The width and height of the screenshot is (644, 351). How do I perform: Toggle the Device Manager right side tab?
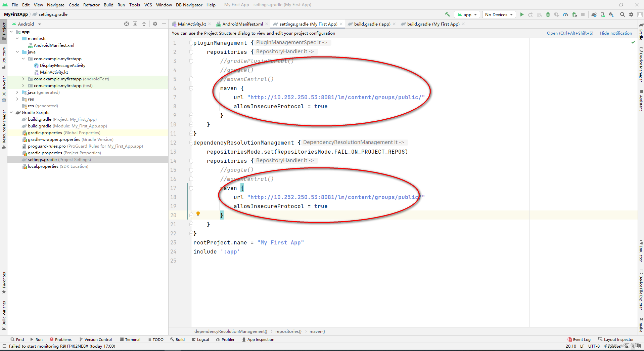coord(641,65)
